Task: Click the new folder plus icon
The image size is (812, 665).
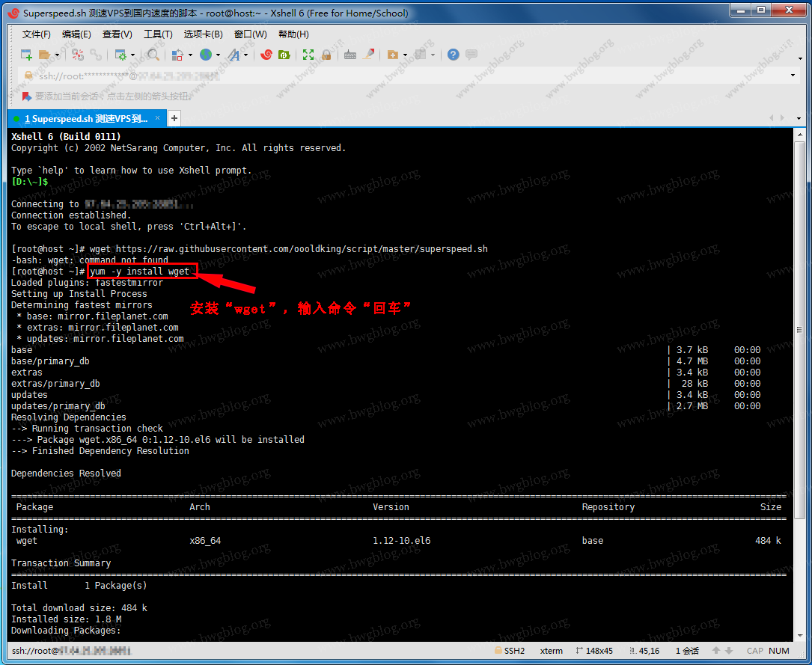Action: [393, 55]
